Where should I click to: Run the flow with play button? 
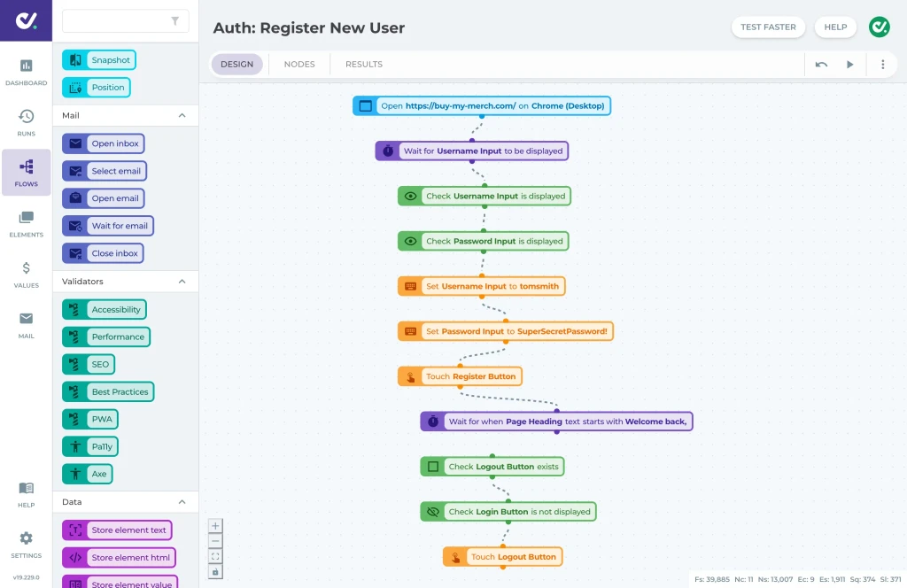pos(849,64)
